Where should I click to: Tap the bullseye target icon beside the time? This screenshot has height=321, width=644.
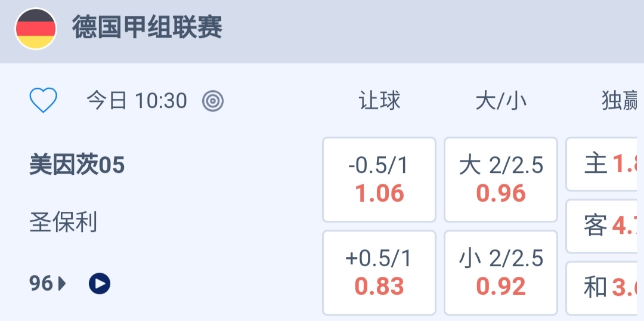(213, 101)
